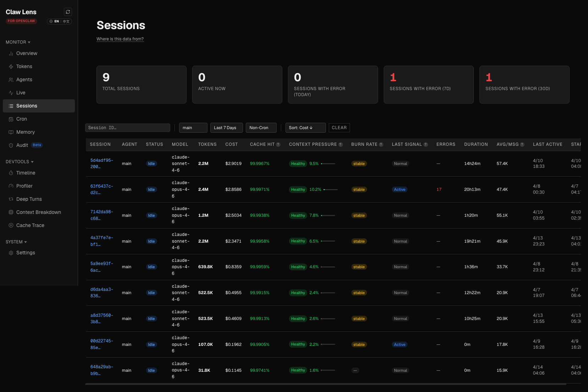Screen dimensions: 588x392
Task: Open the Overview page
Action: [39, 54]
